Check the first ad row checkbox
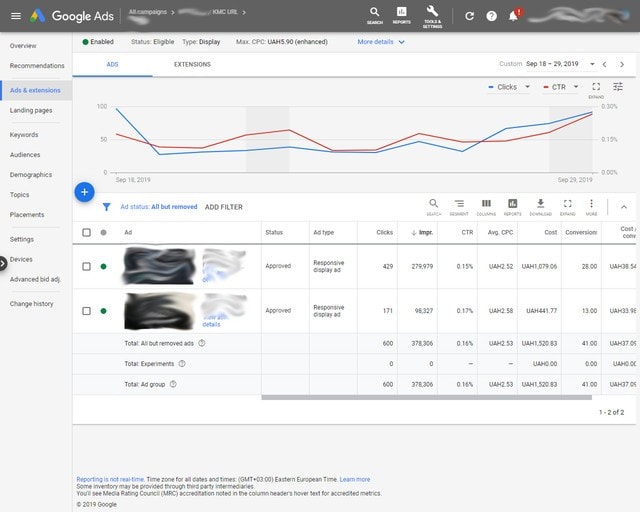Screen dimensions: 640x512 [86, 267]
